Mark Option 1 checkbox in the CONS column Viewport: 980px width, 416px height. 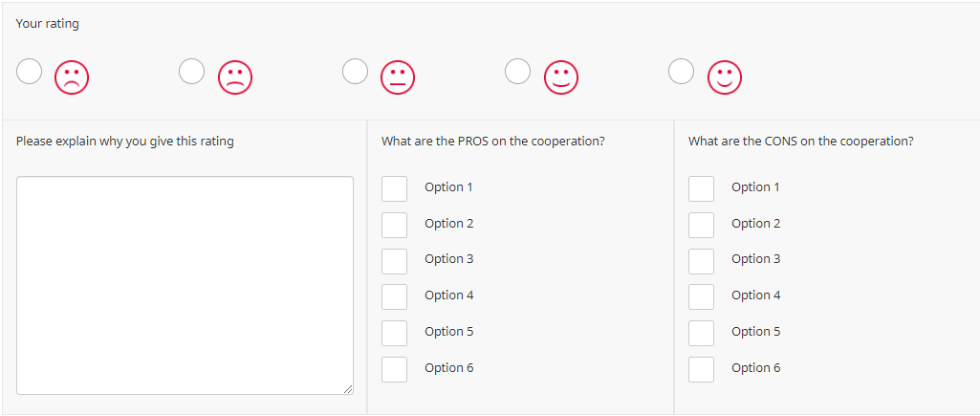point(701,188)
